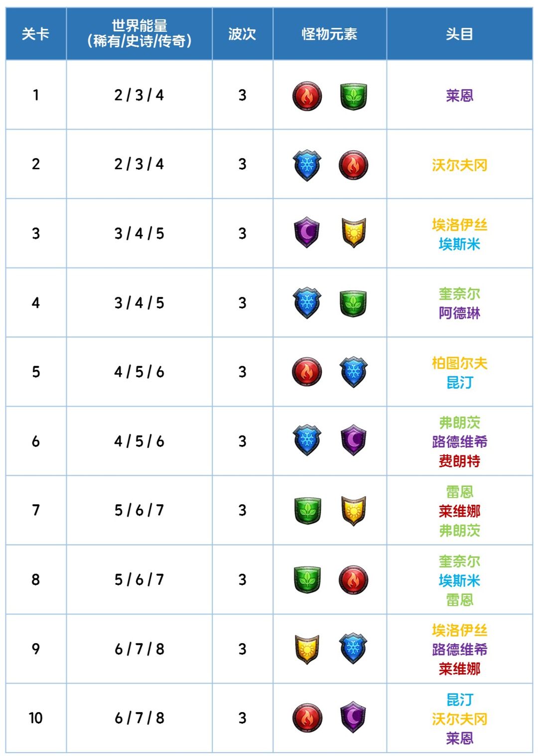Select the dark moon shield in stage 10

coord(354,717)
